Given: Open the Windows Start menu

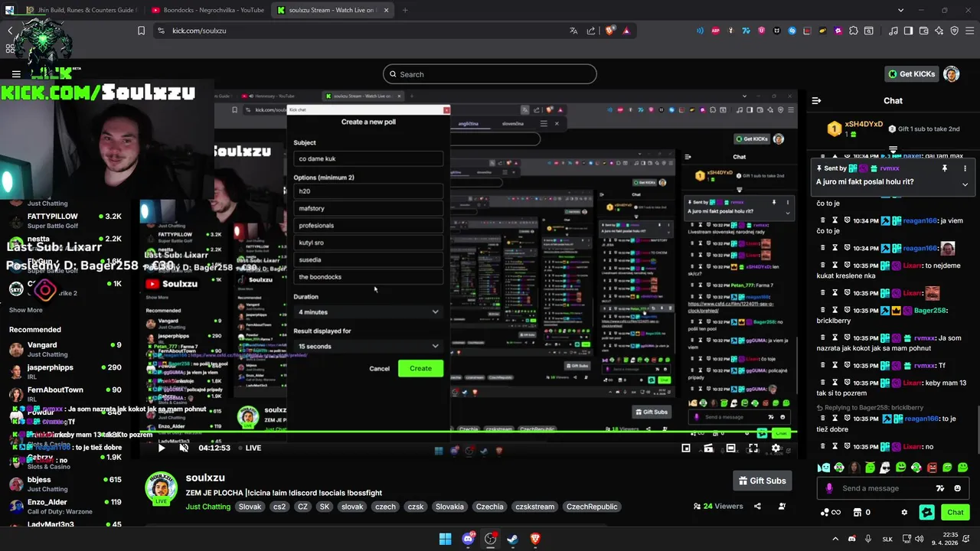Looking at the screenshot, I should coord(445,539).
